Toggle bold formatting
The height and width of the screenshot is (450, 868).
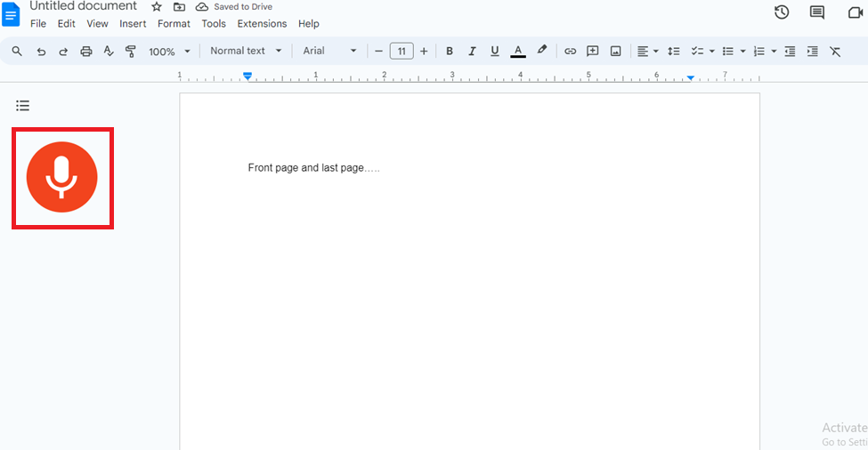click(x=450, y=52)
